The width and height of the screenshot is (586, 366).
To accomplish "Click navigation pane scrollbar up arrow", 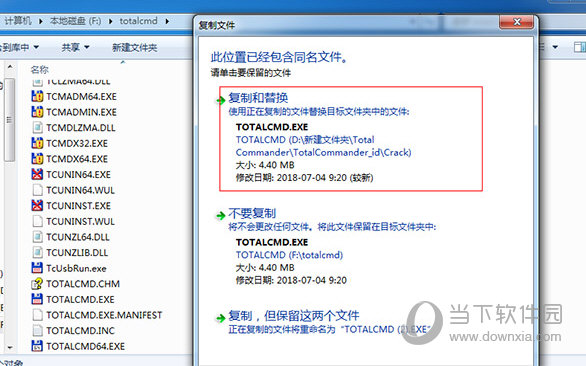I will tap(10, 67).
